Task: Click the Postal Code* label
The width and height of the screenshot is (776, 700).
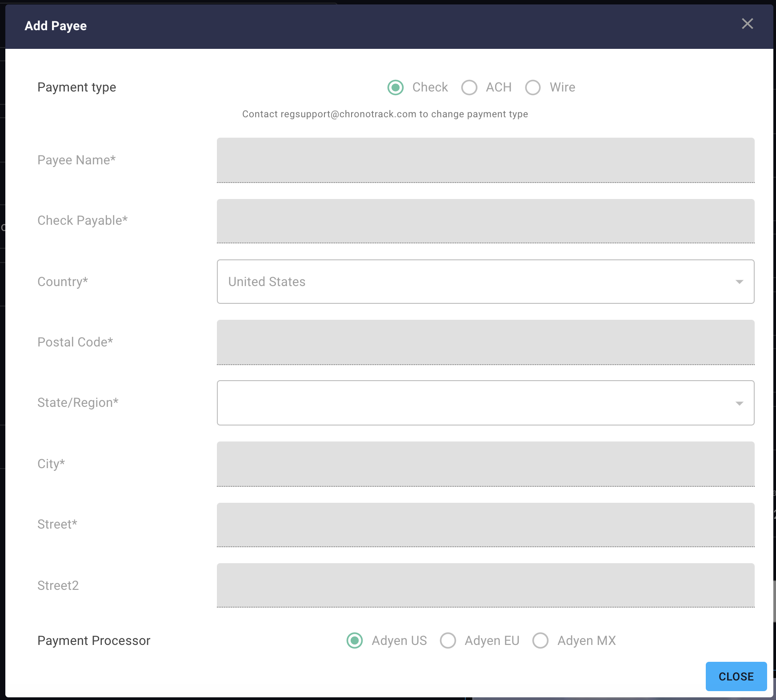Action: (75, 342)
